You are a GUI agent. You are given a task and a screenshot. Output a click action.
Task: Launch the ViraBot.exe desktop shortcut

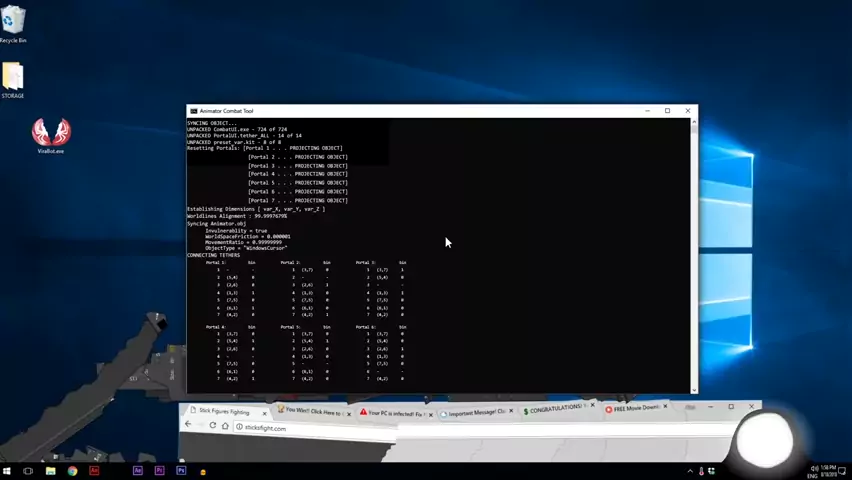[51, 133]
